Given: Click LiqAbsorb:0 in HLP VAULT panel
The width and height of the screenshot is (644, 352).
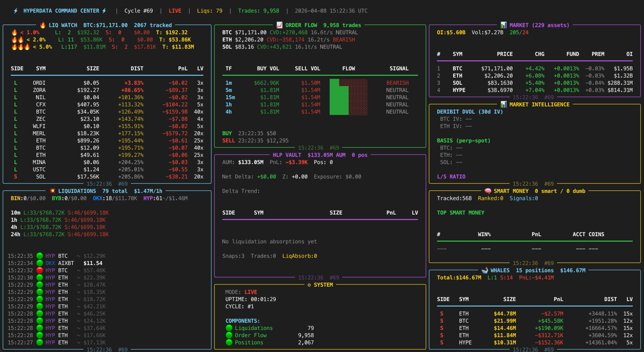Looking at the screenshot, I should [x=299, y=256].
